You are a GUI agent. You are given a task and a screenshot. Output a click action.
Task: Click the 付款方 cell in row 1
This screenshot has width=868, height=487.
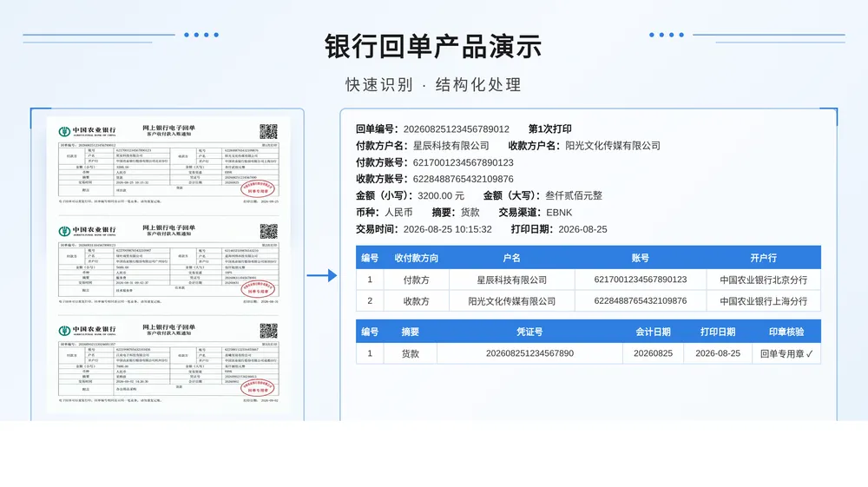tap(417, 280)
